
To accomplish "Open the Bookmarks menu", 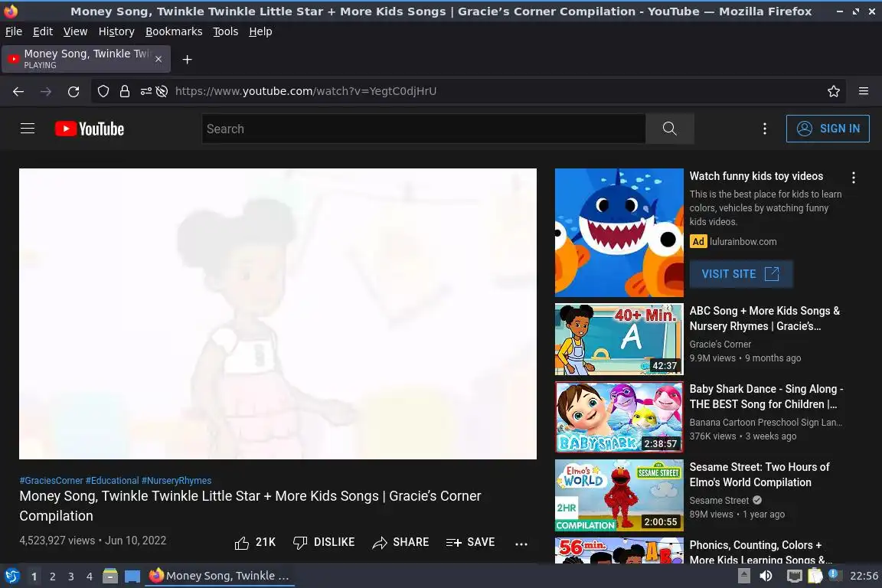I will click(174, 31).
